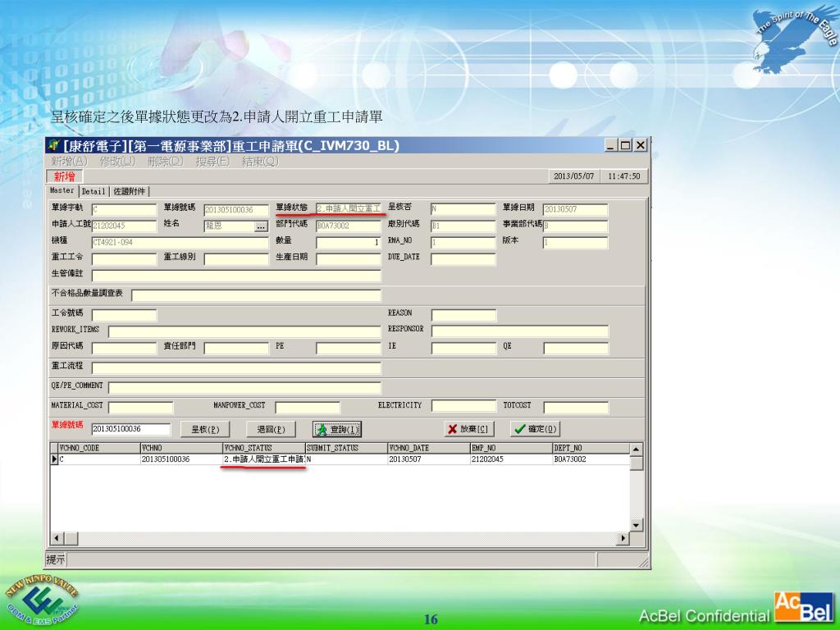
Task: Click the 生管備註 field
Action: pos(236,276)
